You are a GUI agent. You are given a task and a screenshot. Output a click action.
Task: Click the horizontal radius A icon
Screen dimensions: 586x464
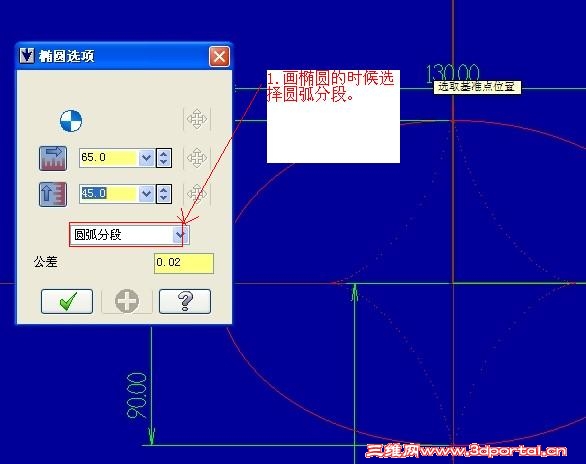53,158
